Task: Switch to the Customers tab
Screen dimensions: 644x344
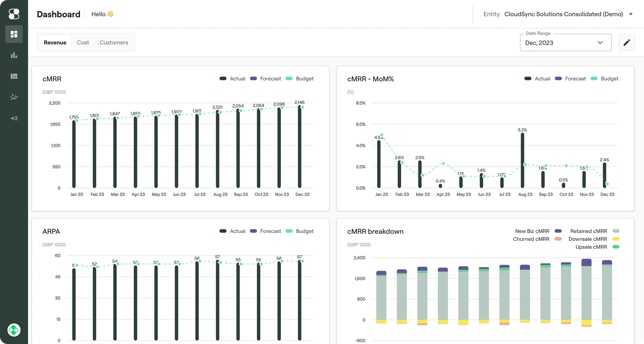Action: coord(114,43)
